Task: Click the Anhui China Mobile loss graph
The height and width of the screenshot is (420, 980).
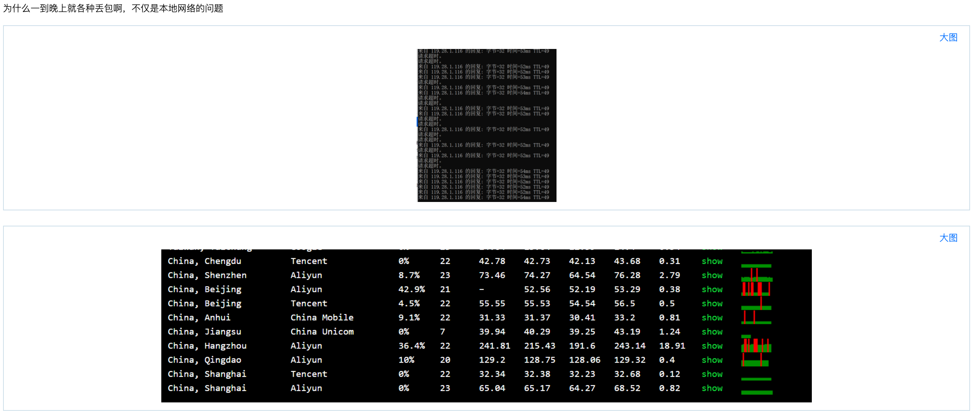Action: [756, 317]
